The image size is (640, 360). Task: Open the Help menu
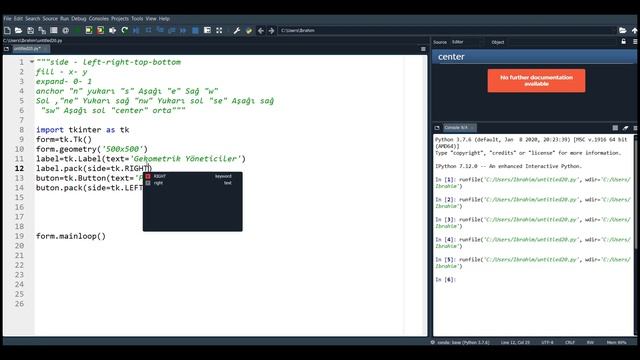pyautogui.click(x=164, y=19)
